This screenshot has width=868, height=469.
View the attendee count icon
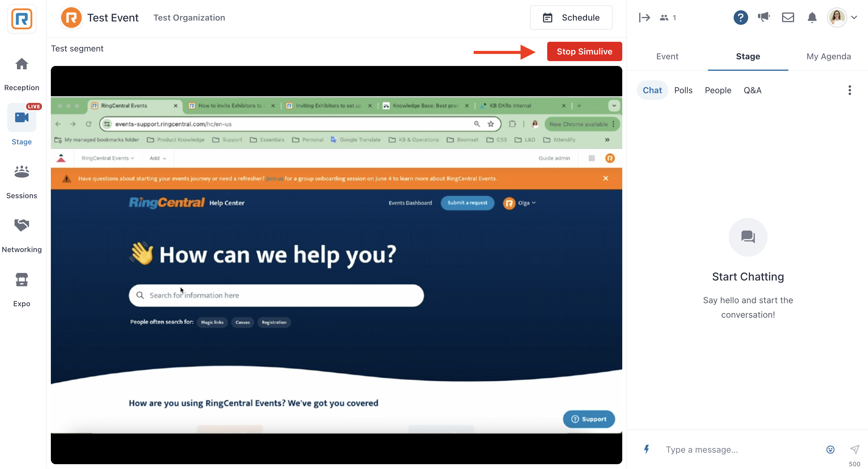click(664, 18)
